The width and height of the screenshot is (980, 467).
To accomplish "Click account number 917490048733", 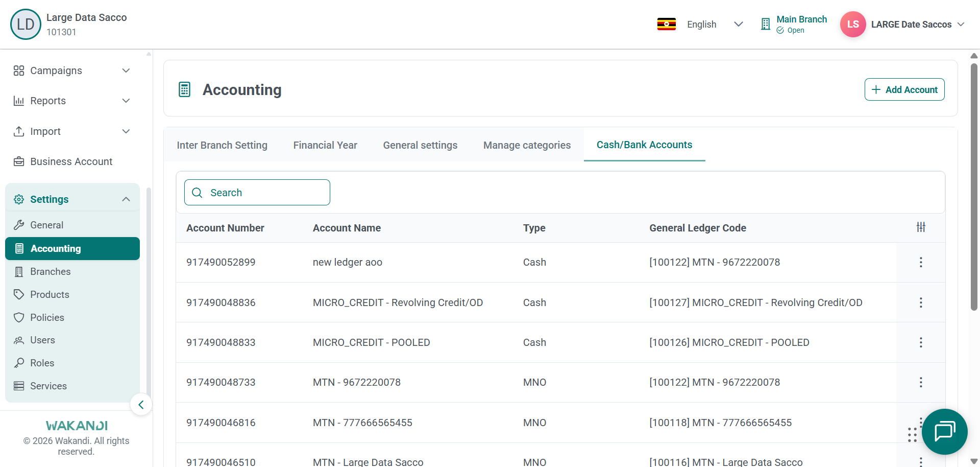I will coord(220,382).
